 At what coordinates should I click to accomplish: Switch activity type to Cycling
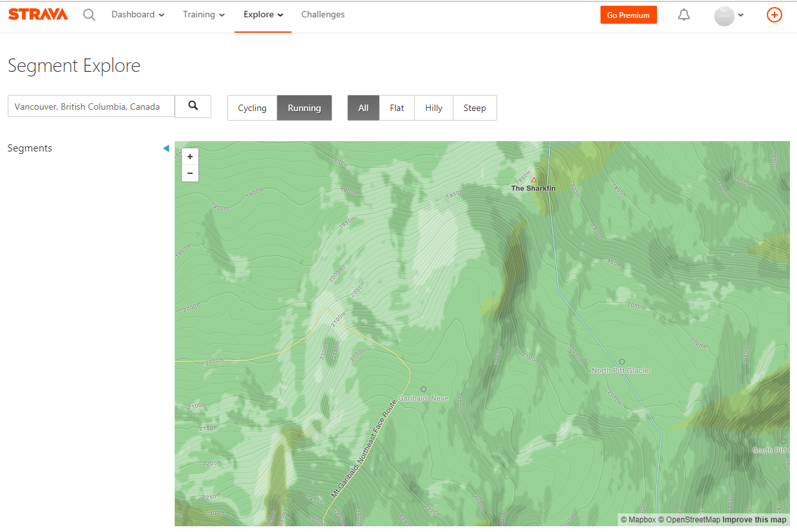(252, 108)
